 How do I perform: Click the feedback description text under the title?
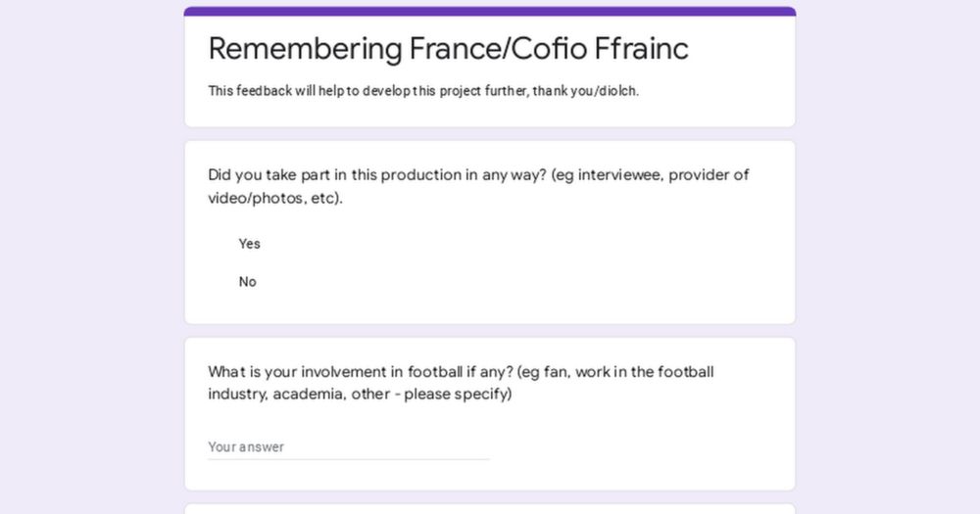click(x=423, y=91)
